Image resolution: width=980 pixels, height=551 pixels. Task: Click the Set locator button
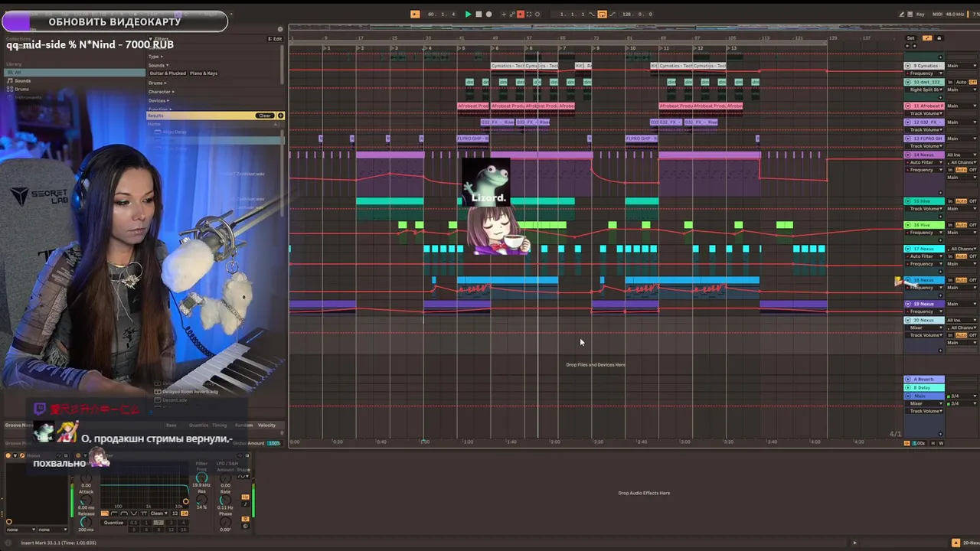coord(910,38)
